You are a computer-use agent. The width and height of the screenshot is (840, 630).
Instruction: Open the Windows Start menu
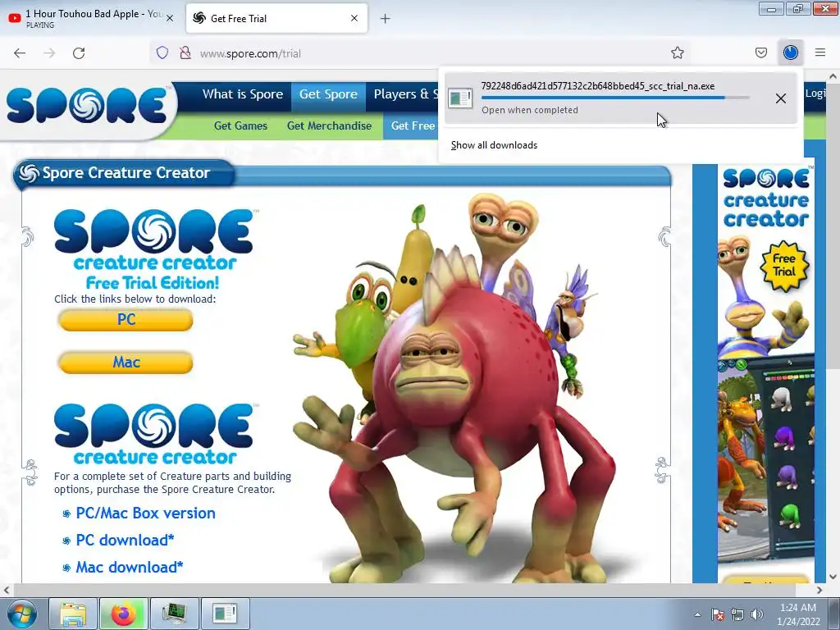pos(22,614)
